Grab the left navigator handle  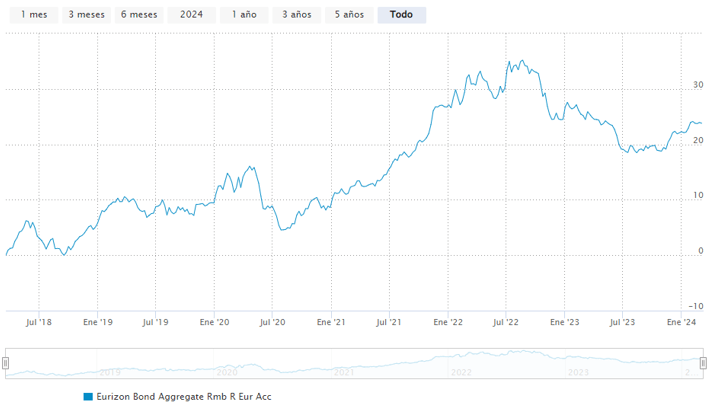click(x=7, y=363)
